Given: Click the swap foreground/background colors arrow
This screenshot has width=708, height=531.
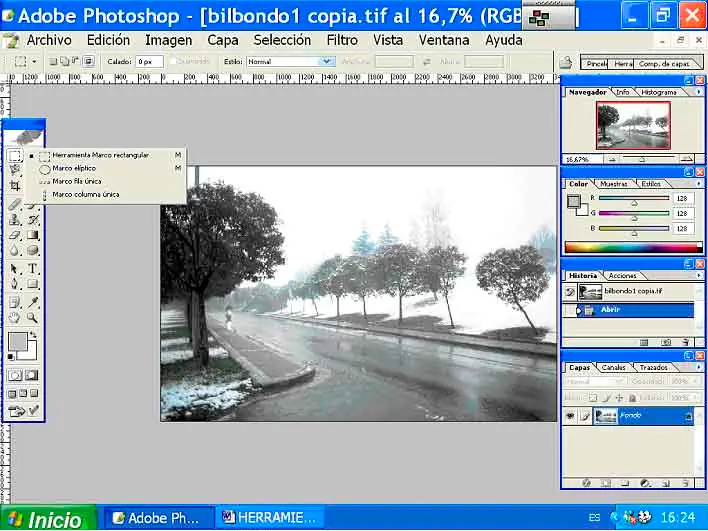Looking at the screenshot, I should 33,335.
